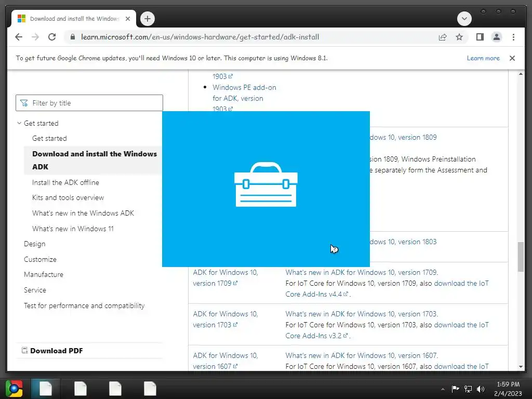Open Action Center flag icon
Image resolution: width=532 pixels, height=399 pixels.
click(455, 389)
